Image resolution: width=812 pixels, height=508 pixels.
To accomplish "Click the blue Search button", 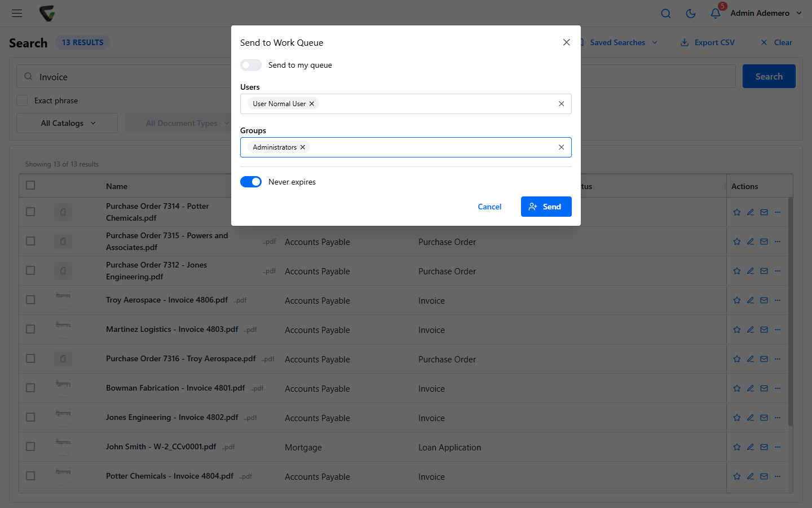I will click(769, 76).
